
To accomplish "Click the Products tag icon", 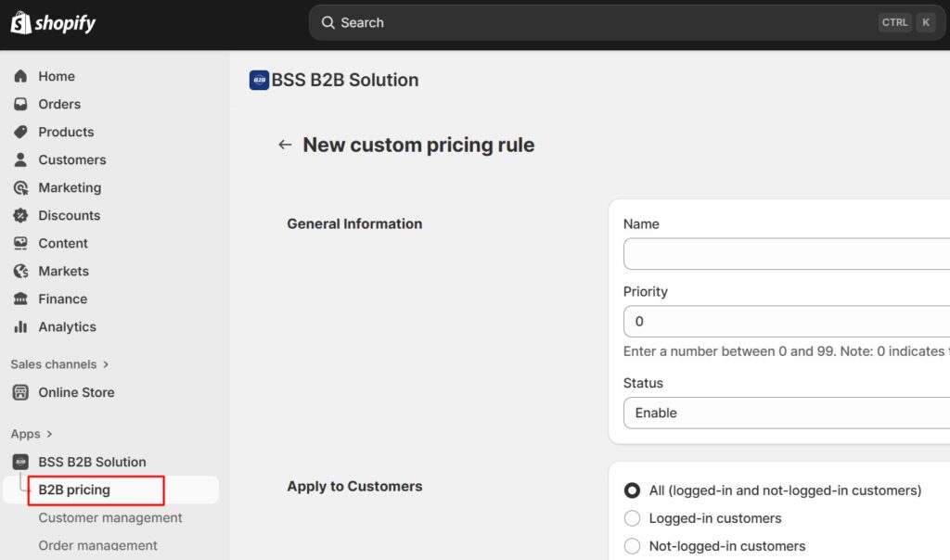I will click(20, 132).
